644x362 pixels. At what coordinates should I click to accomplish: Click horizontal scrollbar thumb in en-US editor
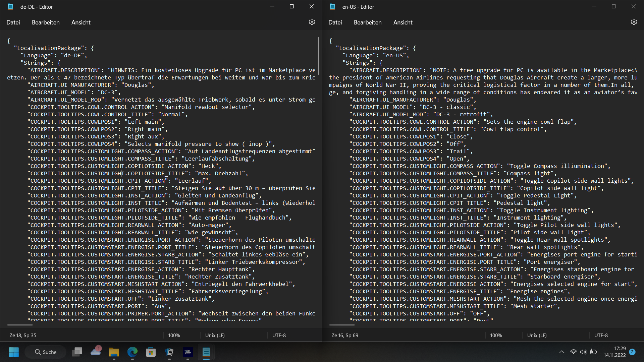point(341,325)
